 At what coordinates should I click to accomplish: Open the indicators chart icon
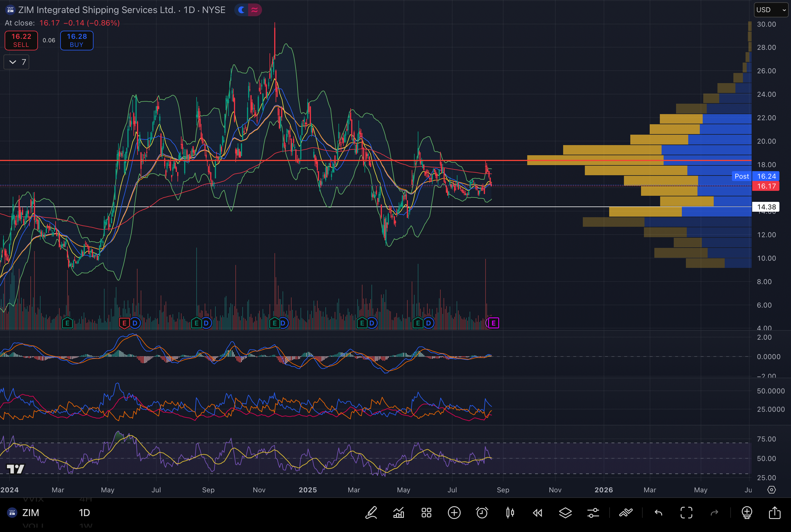point(399,513)
